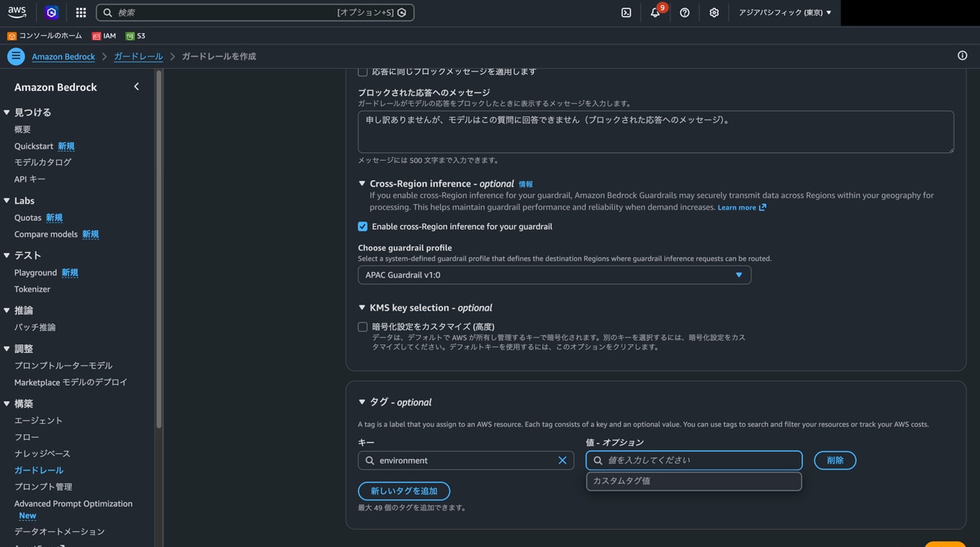Collapse the テスト sidebar group
The image size is (980, 547).
point(7,255)
